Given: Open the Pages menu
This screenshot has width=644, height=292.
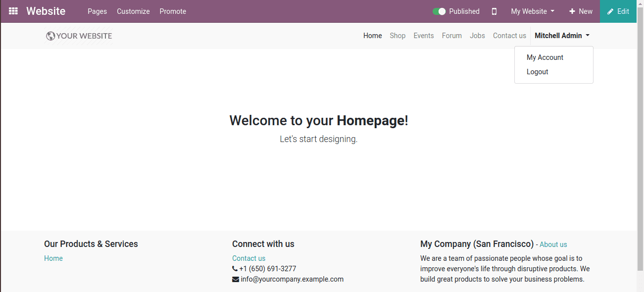Looking at the screenshot, I should (x=97, y=11).
